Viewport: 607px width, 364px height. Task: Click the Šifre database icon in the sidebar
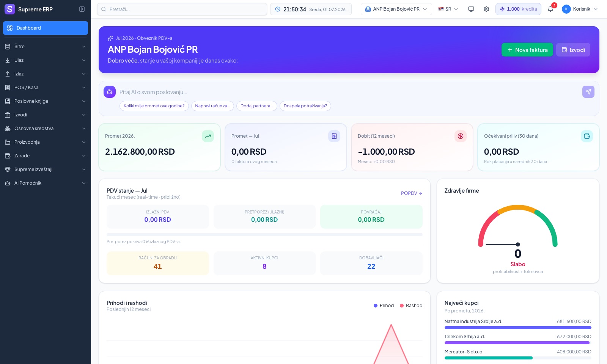tap(8, 47)
